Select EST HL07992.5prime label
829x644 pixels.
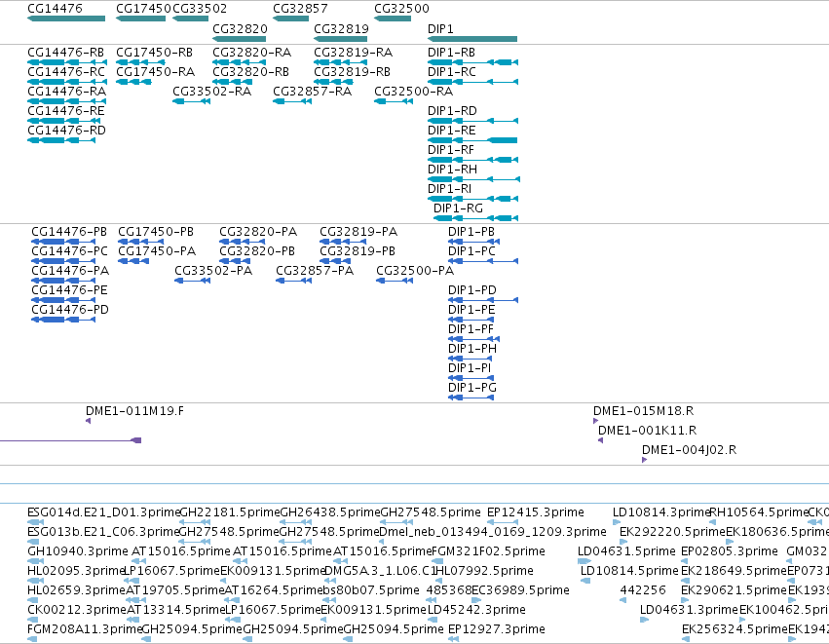click(483, 571)
